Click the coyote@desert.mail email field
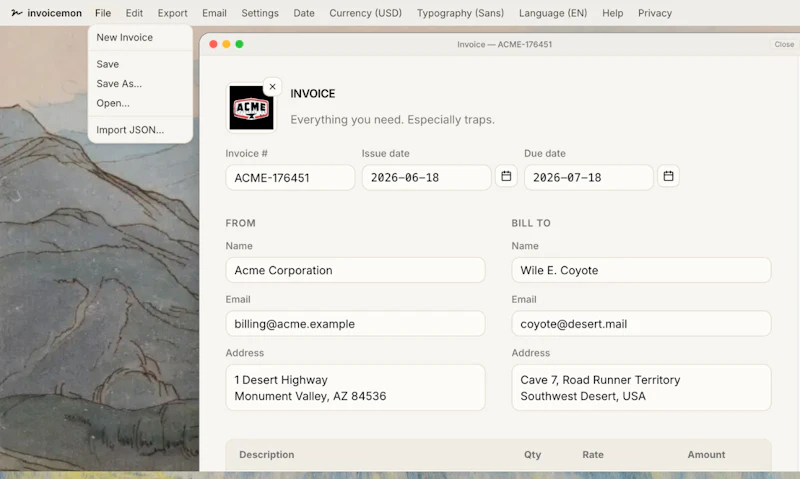This screenshot has height=479, width=800. click(x=641, y=323)
